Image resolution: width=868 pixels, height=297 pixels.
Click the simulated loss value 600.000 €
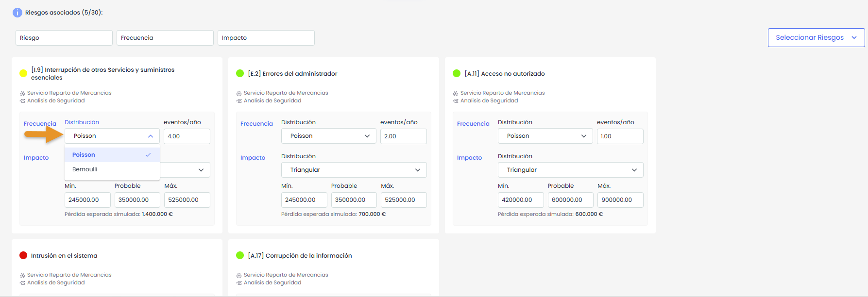(589, 214)
